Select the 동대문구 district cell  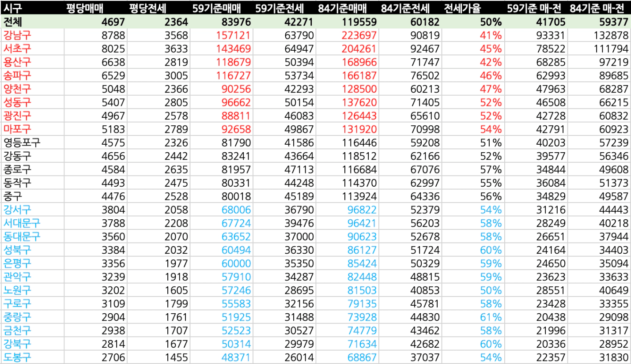click(x=22, y=236)
